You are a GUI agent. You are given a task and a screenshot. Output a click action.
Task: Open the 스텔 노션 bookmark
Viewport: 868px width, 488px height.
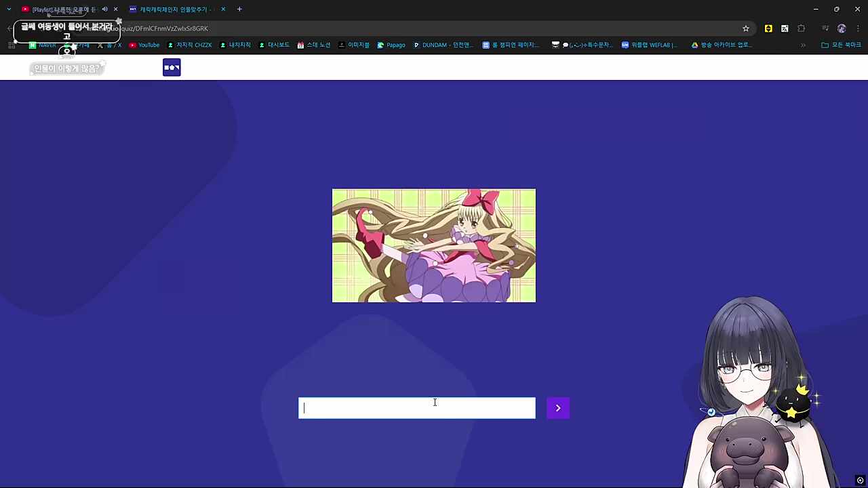click(x=314, y=45)
